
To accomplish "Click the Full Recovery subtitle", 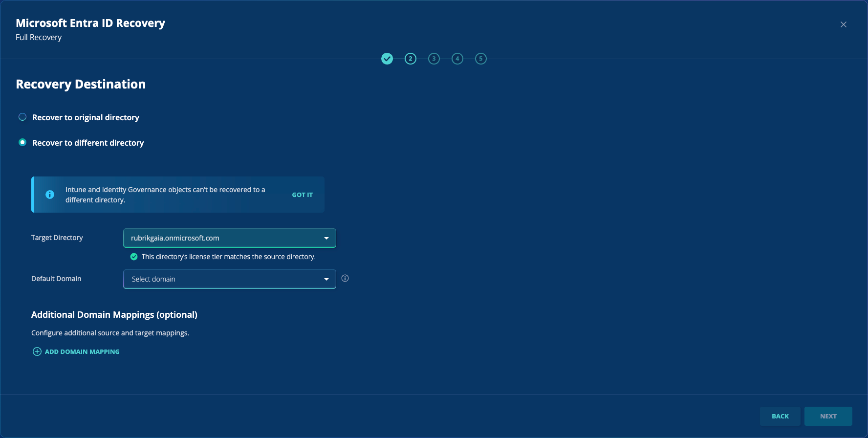I will click(x=39, y=37).
